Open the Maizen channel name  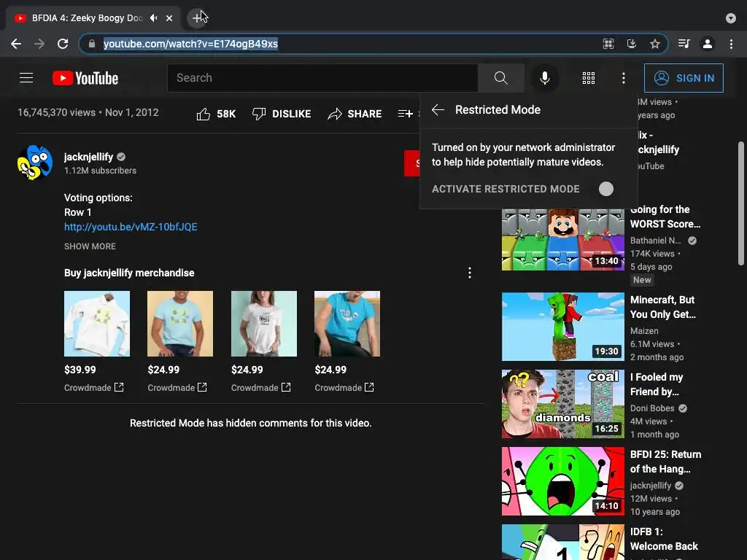(644, 331)
